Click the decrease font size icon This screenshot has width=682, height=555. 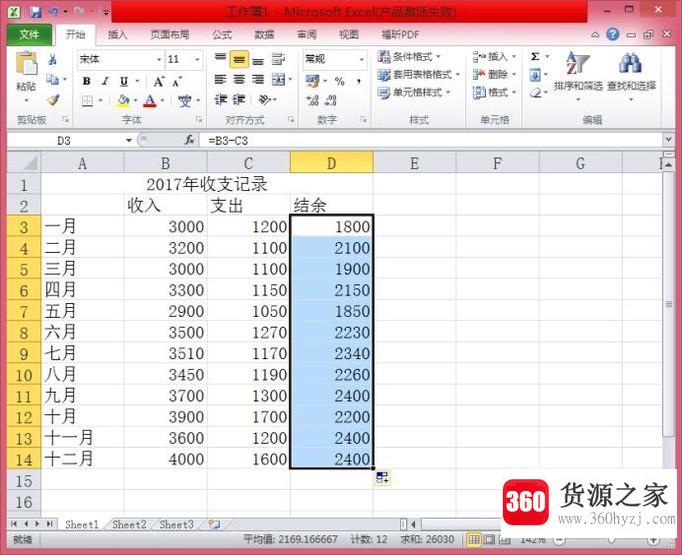click(177, 81)
